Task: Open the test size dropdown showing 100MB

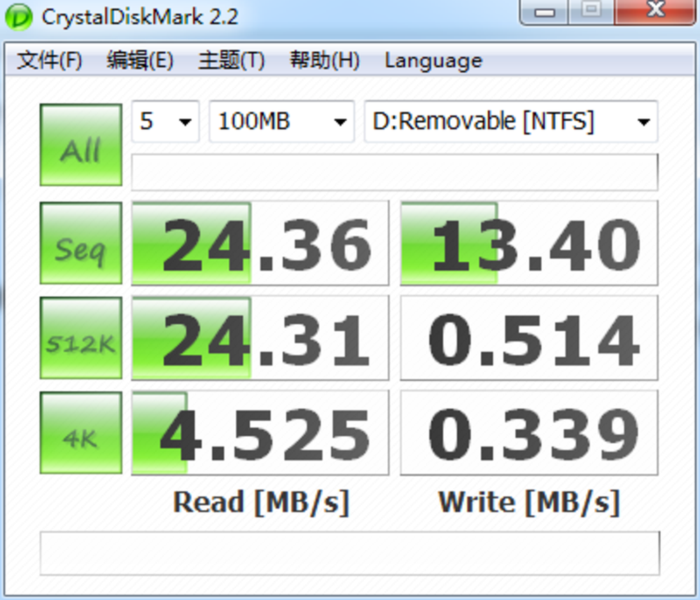Action: click(x=281, y=121)
